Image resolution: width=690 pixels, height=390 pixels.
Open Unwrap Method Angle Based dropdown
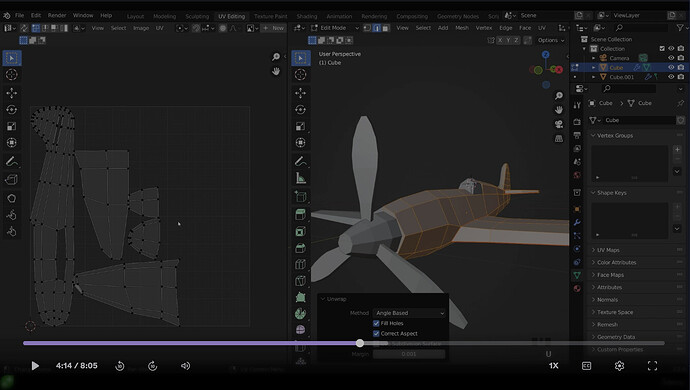click(x=409, y=313)
